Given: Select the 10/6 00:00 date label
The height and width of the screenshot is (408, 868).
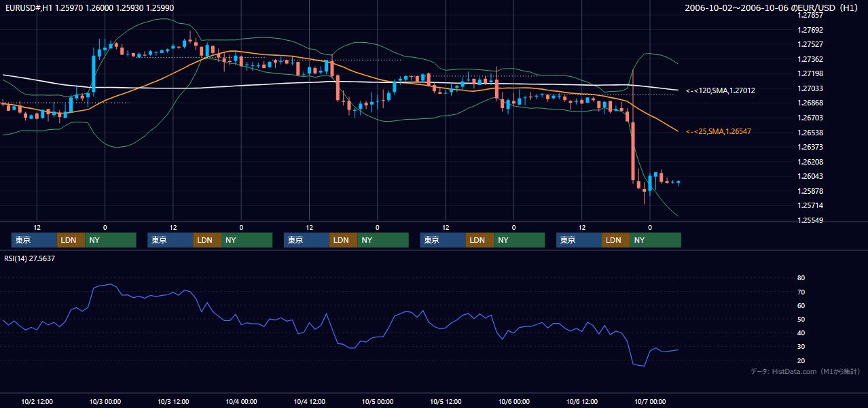Looking at the screenshot, I should [514, 402].
